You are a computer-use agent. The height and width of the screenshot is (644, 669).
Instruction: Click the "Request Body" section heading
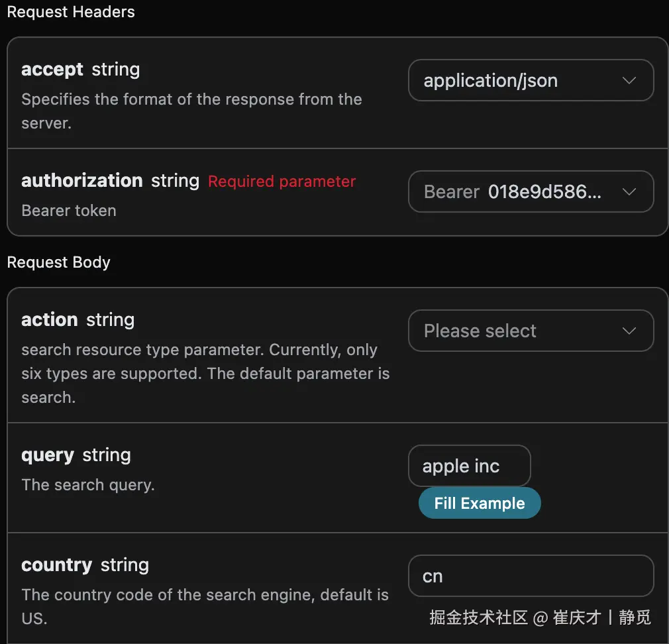59,262
